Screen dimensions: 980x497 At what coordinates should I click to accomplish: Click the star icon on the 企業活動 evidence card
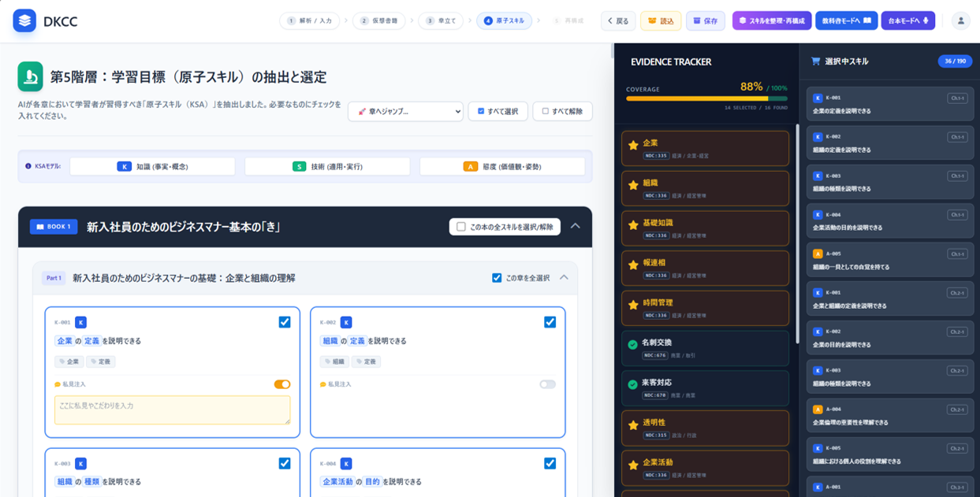point(633,465)
